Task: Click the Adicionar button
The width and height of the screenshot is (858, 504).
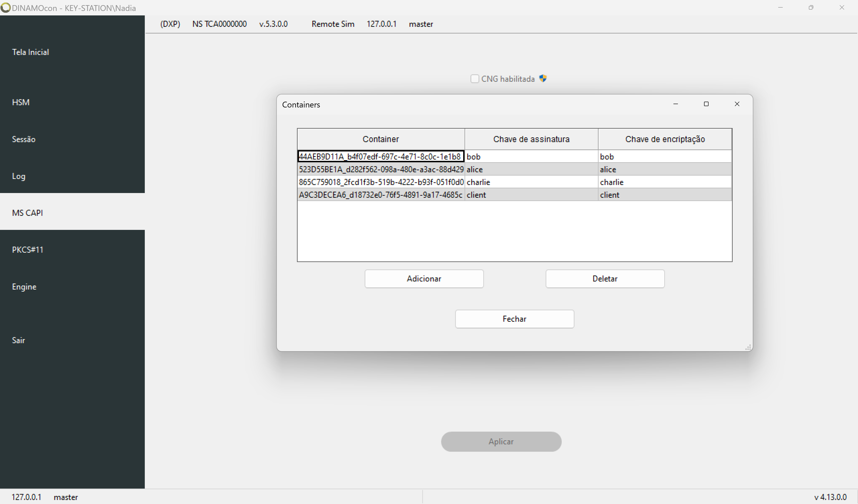Action: (424, 279)
